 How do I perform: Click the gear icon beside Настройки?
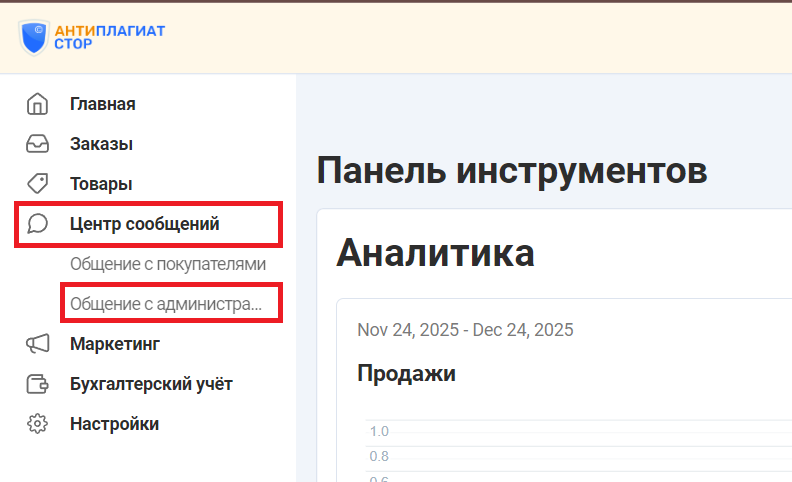tap(37, 424)
